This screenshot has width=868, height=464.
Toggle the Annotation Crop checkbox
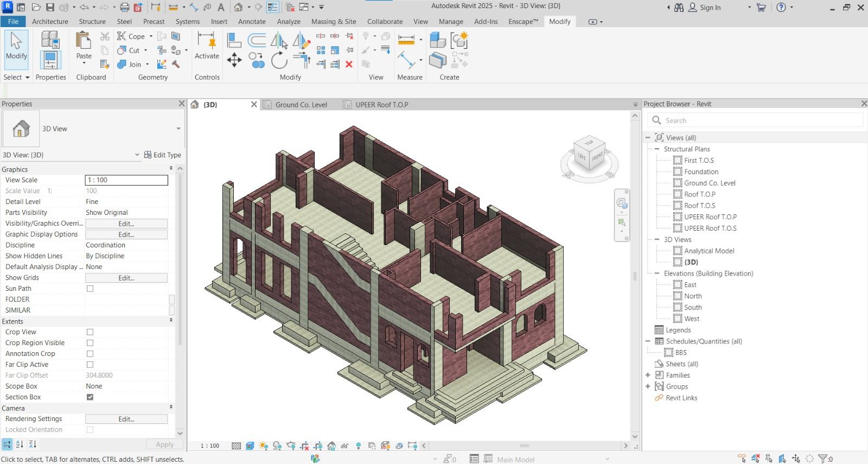90,354
